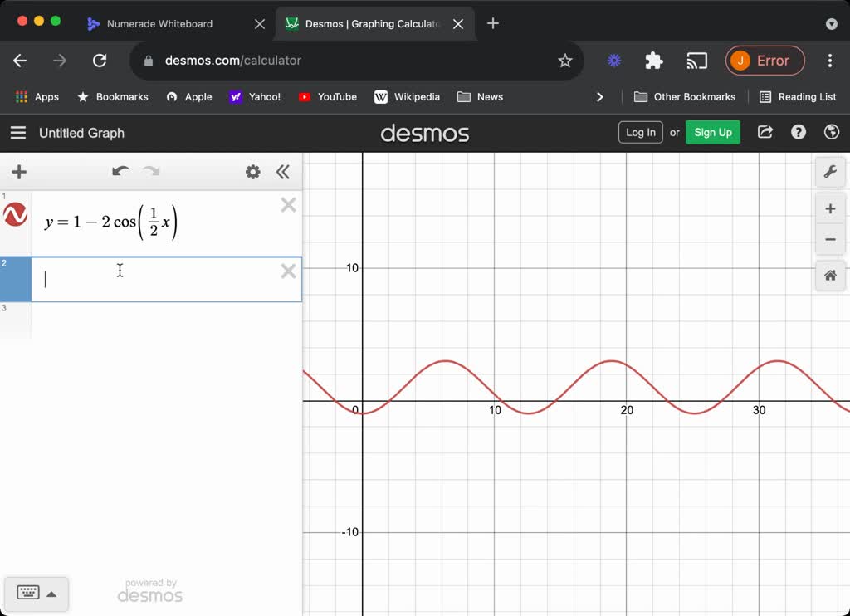Click the Log In button
The width and height of the screenshot is (850, 616).
point(640,132)
